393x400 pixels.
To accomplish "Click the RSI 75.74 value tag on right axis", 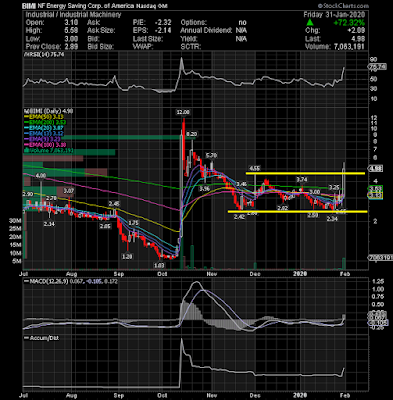I will pyautogui.click(x=377, y=67).
